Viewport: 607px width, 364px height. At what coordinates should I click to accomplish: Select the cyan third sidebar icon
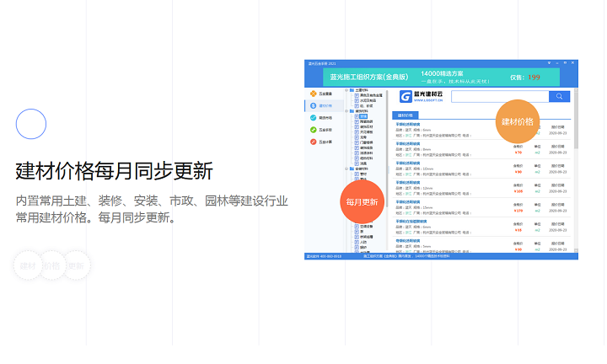click(313, 118)
